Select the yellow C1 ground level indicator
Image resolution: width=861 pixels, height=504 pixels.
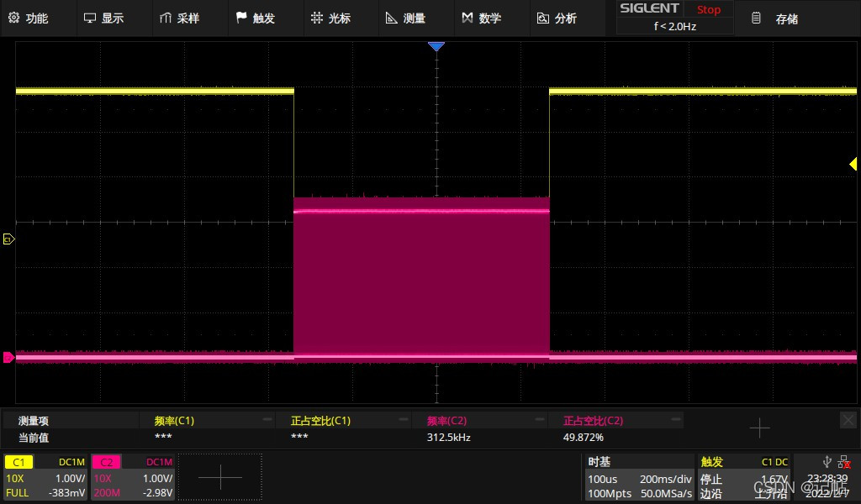8,239
